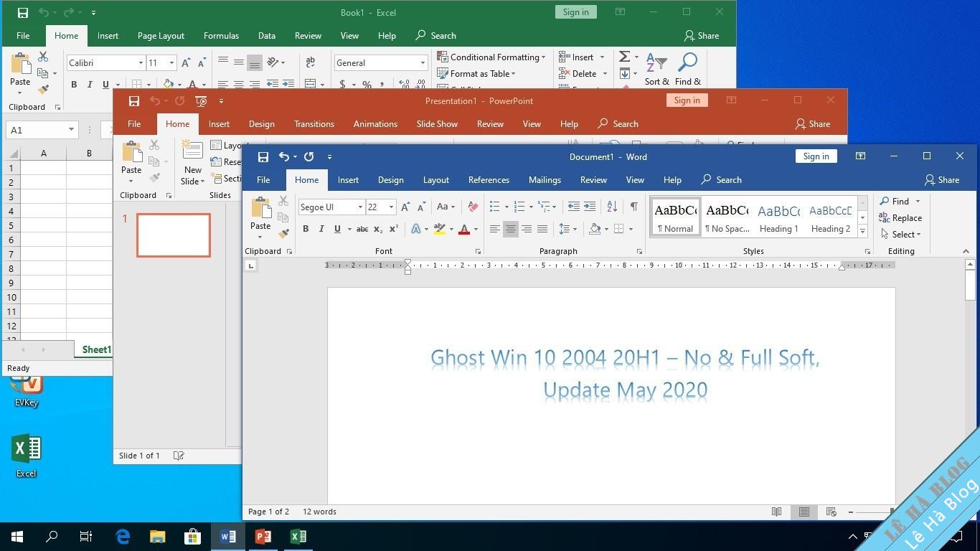Screen dimensions: 980x551
Task: Expand line spacing options in Word
Action: point(575,229)
